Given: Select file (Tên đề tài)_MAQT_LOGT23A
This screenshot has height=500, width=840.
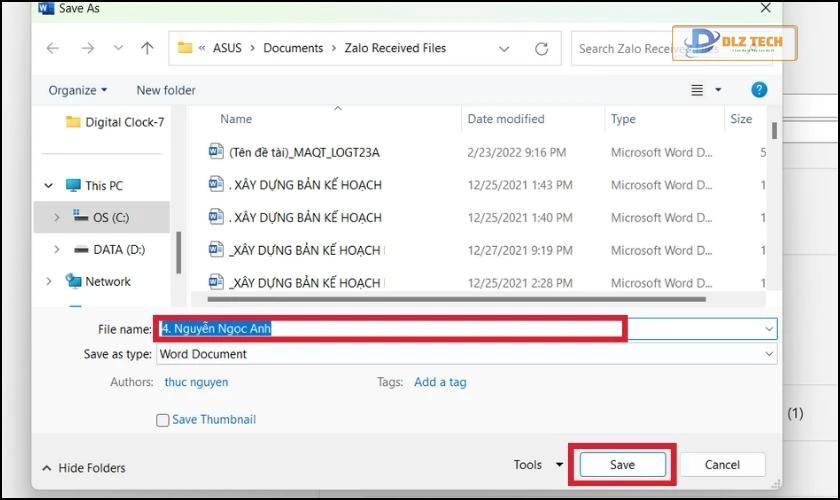Looking at the screenshot, I should pos(304,153).
